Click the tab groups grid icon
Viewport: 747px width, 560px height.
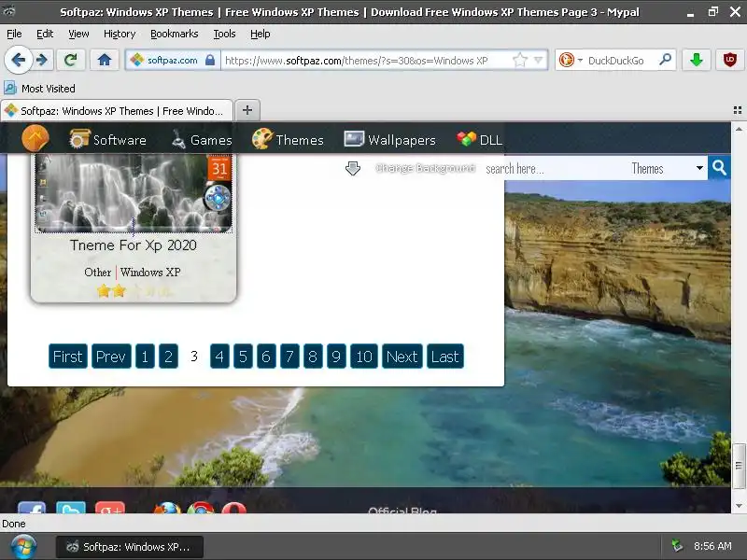click(738, 110)
